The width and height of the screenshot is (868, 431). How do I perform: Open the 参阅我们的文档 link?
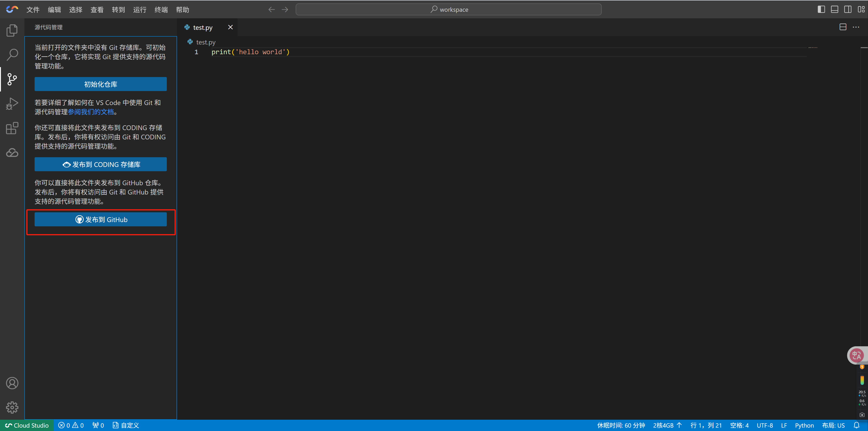[x=91, y=112]
